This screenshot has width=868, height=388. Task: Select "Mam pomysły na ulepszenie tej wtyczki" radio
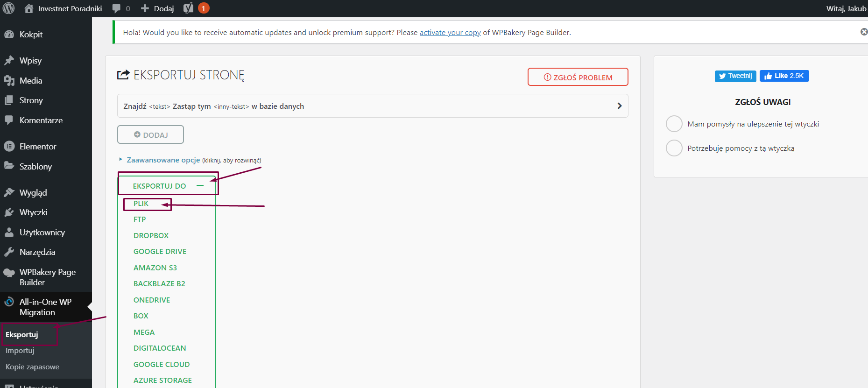pyautogui.click(x=674, y=124)
